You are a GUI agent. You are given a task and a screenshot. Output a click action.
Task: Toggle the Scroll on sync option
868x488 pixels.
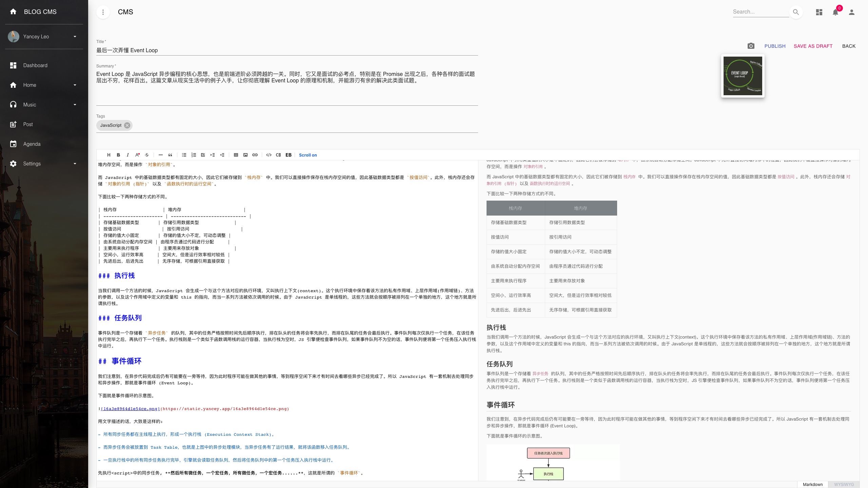(x=308, y=155)
